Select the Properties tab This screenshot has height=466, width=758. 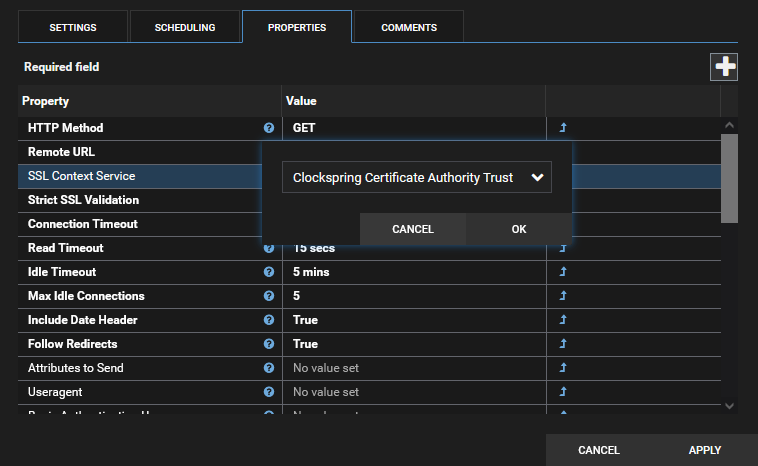click(x=297, y=28)
